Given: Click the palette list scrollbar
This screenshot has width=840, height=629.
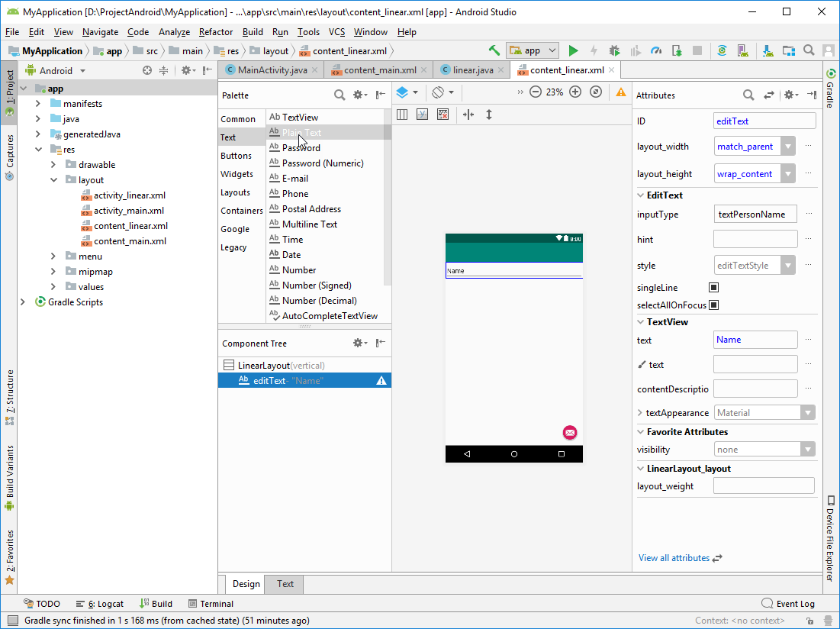Looking at the screenshot, I should tap(388, 197).
